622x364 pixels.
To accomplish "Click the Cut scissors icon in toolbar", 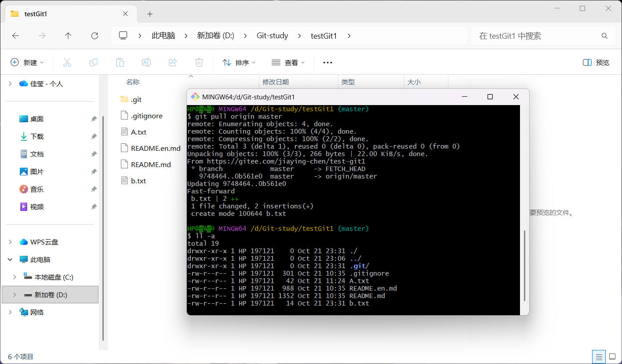I will (67, 62).
